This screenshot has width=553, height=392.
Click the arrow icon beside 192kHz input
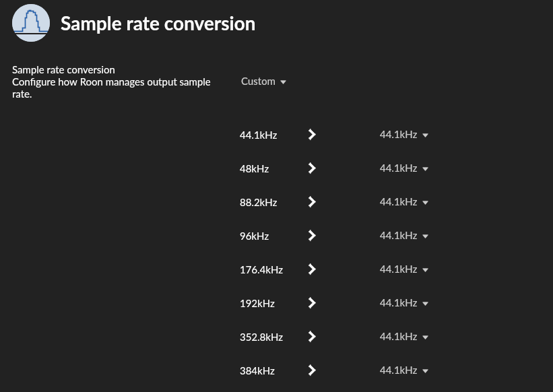point(312,303)
